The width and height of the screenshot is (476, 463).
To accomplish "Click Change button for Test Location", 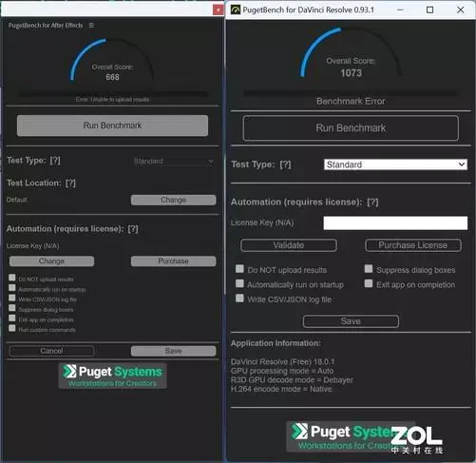I will 173,200.
